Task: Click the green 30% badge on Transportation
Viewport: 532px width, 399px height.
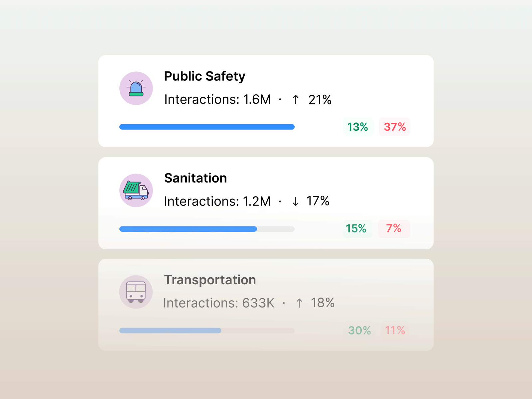Action: pyautogui.click(x=359, y=331)
